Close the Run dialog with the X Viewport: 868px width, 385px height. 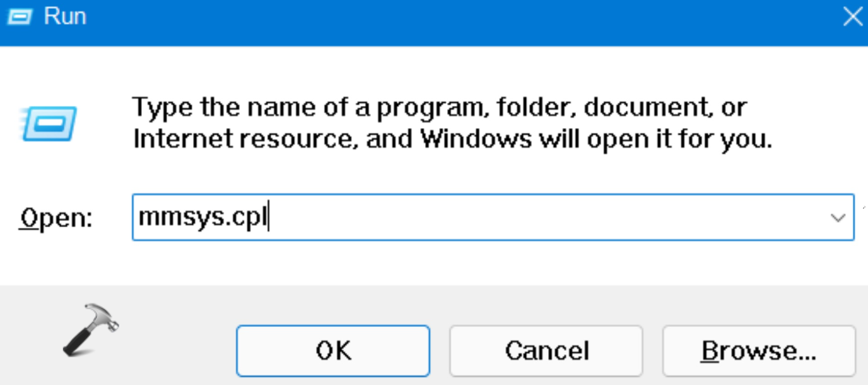pyautogui.click(x=852, y=17)
